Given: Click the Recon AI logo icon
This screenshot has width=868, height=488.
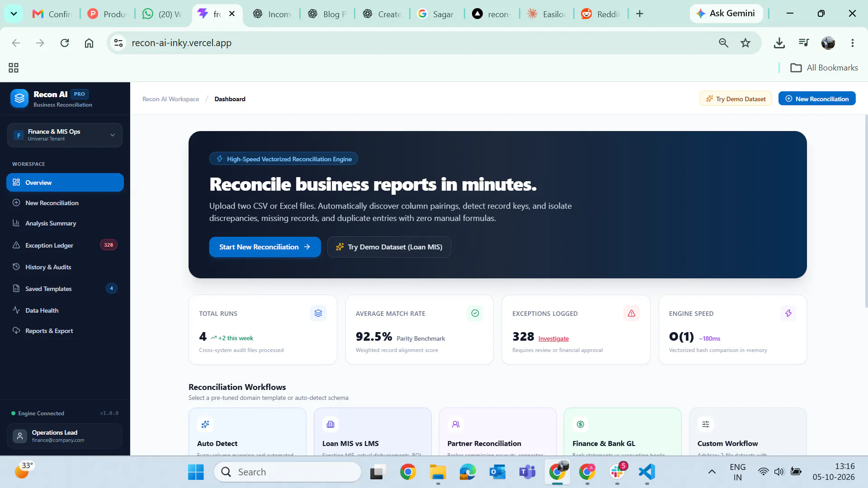Looking at the screenshot, I should tap(19, 98).
